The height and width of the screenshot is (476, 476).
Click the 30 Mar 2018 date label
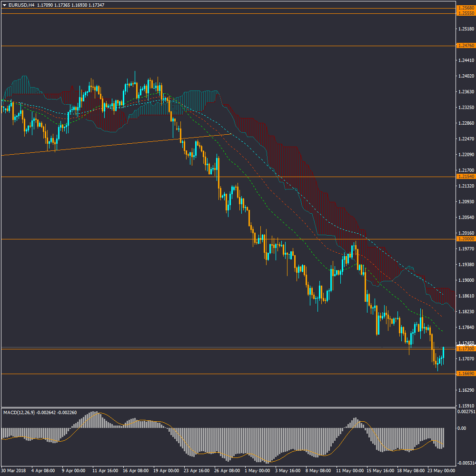13,471
